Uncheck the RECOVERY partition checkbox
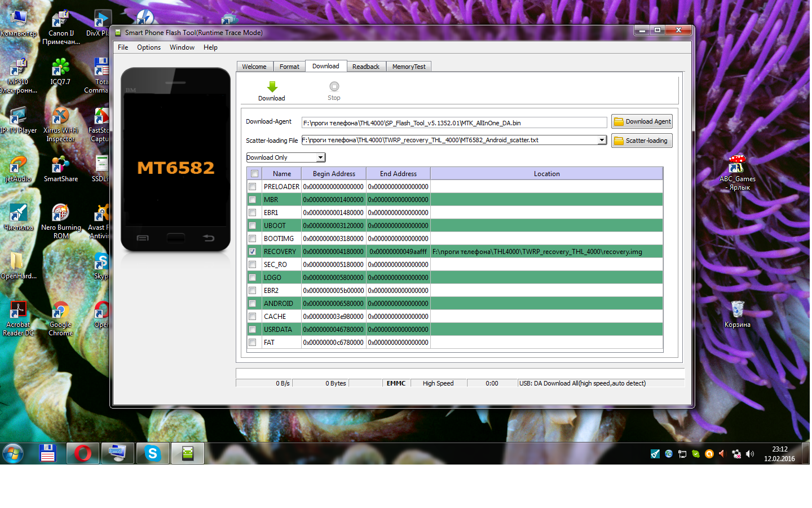 [x=253, y=252]
